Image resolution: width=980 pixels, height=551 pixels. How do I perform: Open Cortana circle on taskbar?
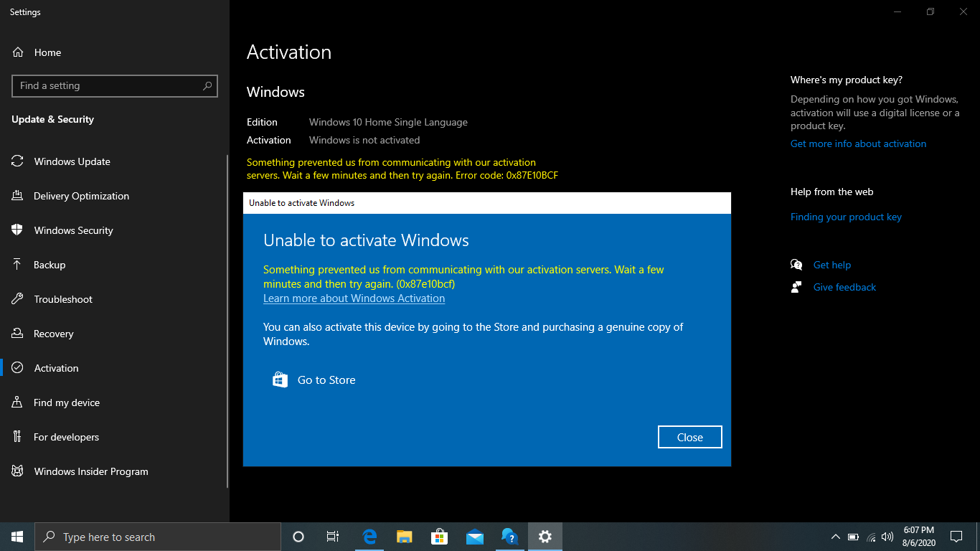pos(298,537)
